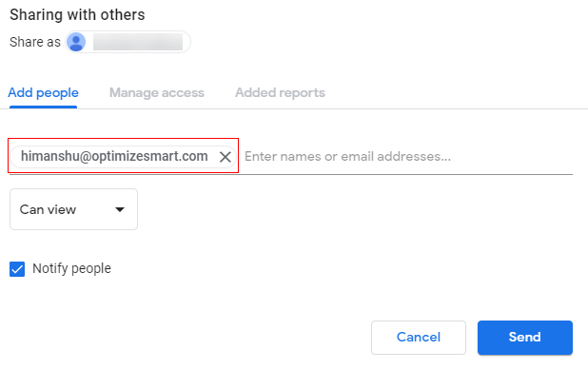Click the Notify people label
Image resolution: width=588 pixels, height=370 pixels.
click(71, 268)
